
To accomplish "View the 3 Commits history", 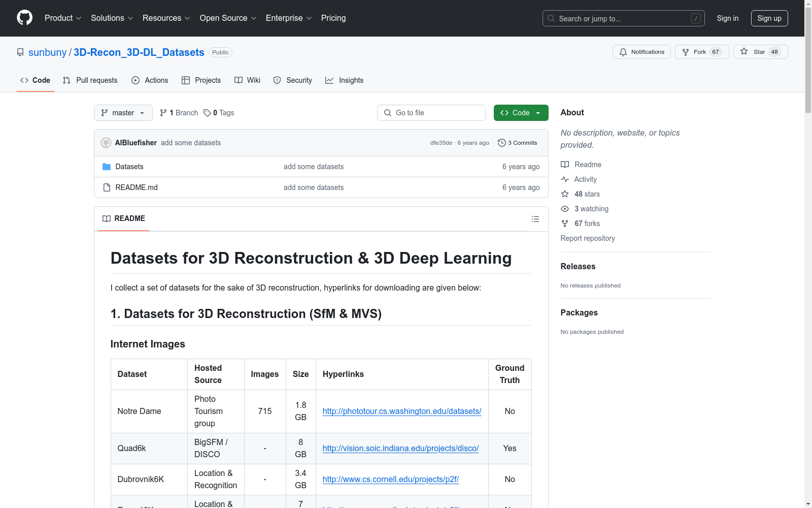I will point(518,143).
